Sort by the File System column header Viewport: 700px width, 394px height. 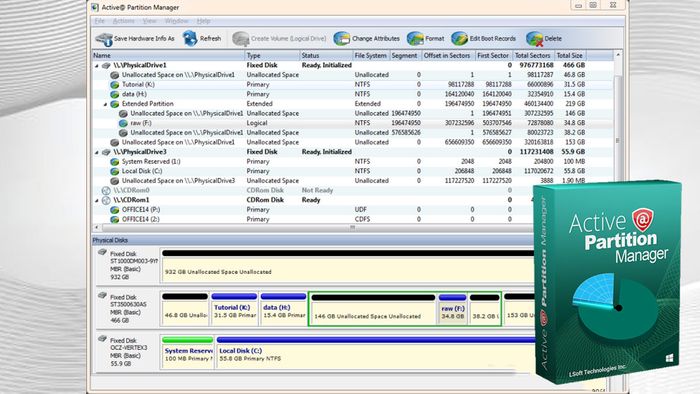point(371,55)
